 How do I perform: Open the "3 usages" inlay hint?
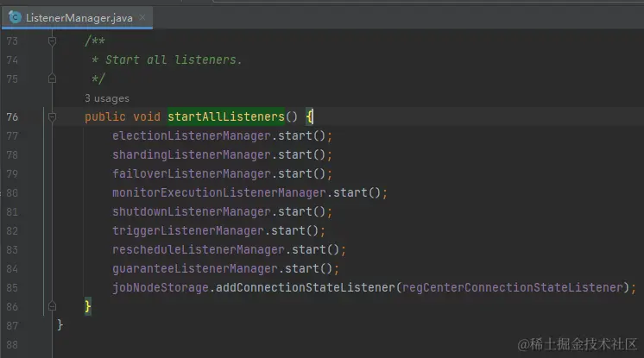coord(107,98)
